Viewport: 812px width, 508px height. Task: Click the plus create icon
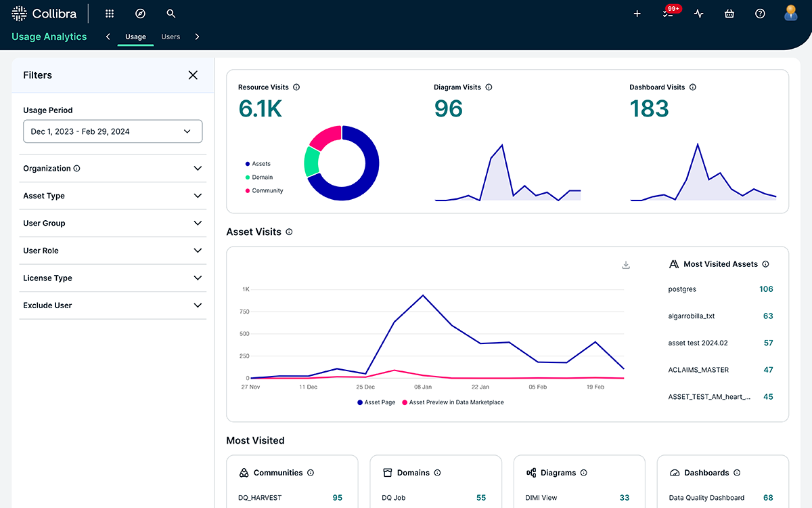coord(637,14)
